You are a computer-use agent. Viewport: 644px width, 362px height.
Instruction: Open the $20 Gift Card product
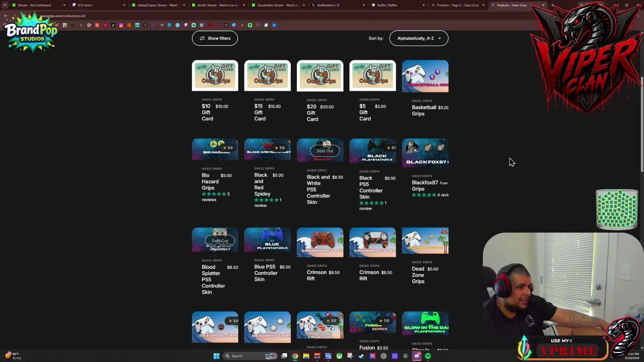[312, 113]
